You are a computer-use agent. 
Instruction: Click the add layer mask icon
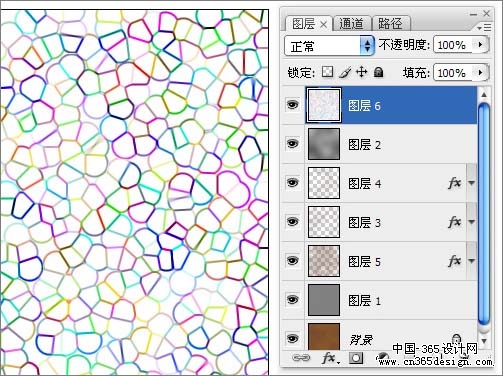(356, 358)
